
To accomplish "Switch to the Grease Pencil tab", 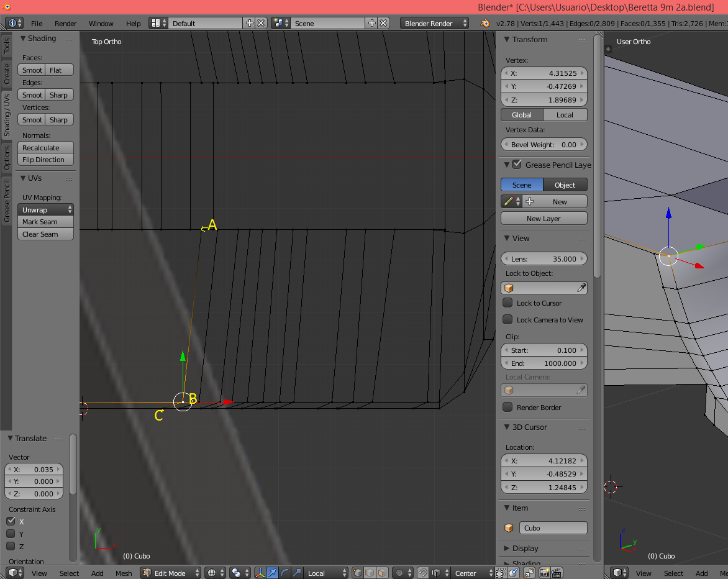I will (x=7, y=202).
